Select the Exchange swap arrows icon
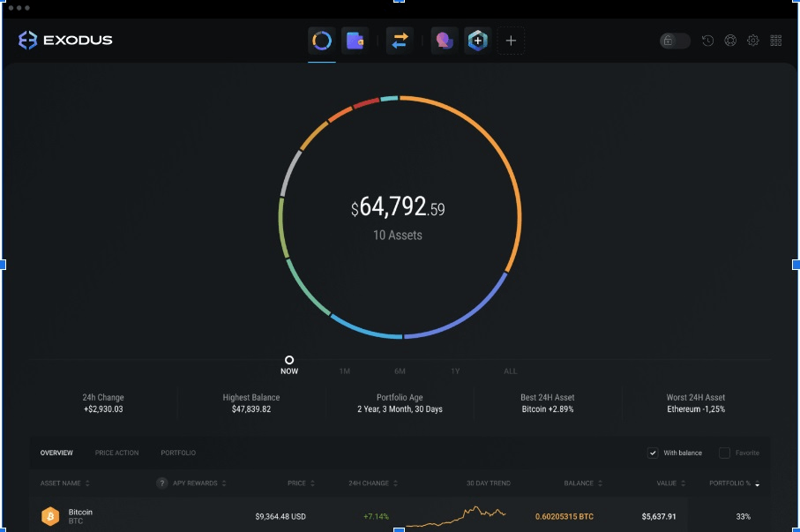This screenshot has width=800, height=532. pos(400,40)
